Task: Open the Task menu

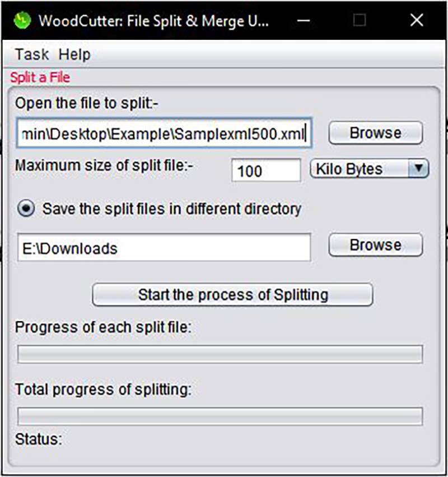Action: (31, 54)
